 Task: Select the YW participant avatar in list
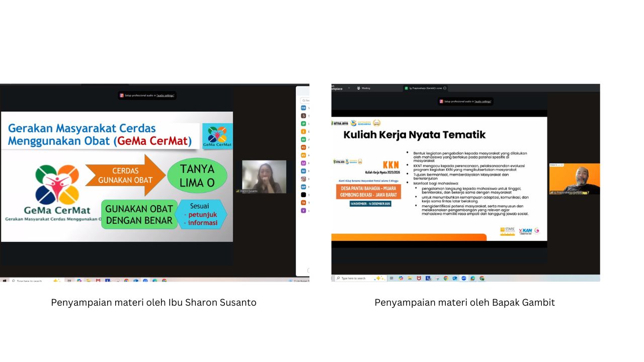coord(303,108)
